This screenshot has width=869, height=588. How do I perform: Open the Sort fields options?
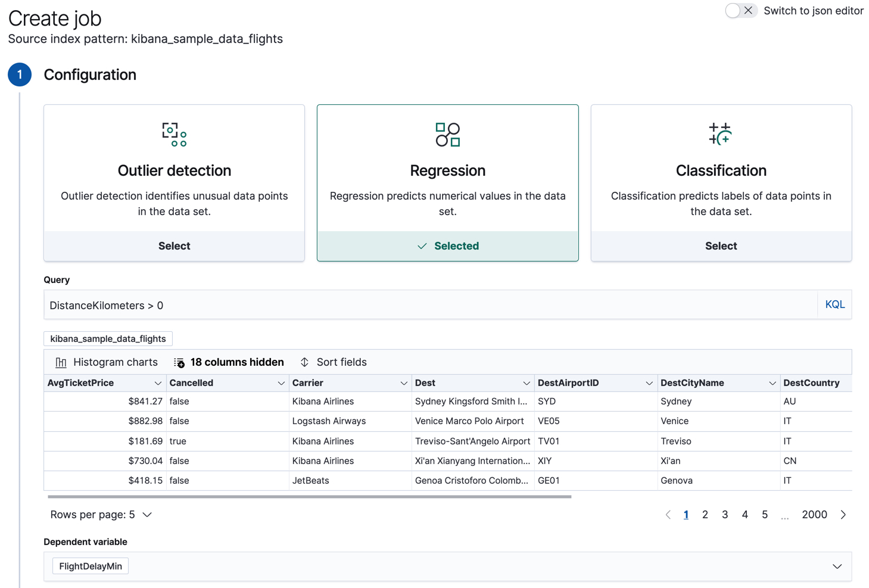[x=334, y=362]
